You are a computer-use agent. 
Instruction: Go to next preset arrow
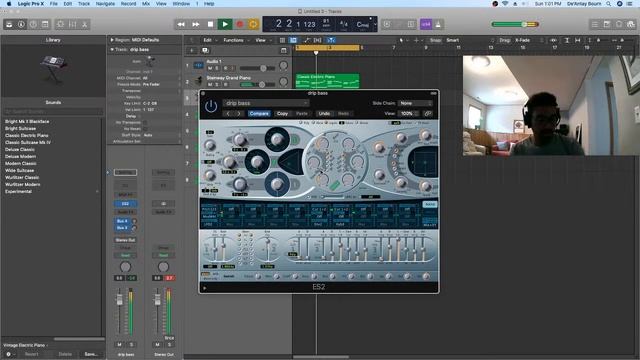click(x=239, y=113)
